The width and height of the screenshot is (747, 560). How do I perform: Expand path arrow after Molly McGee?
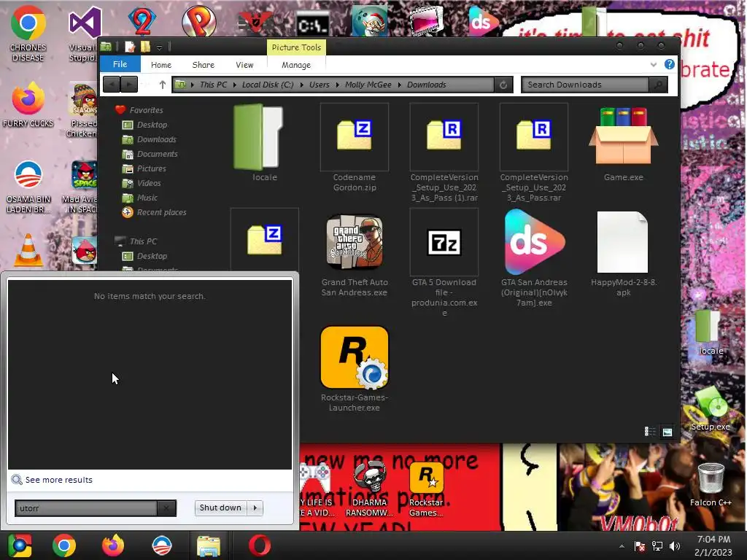click(399, 85)
